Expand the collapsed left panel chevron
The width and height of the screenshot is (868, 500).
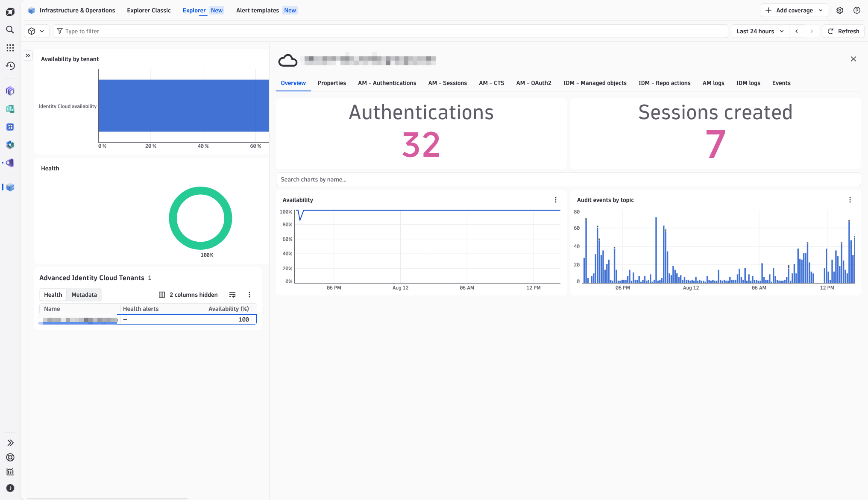point(28,56)
